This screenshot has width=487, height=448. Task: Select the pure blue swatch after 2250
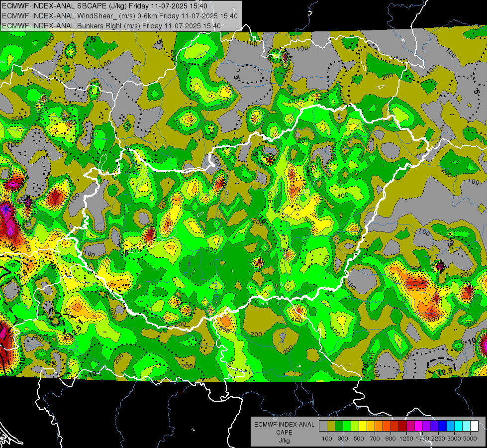click(x=443, y=426)
